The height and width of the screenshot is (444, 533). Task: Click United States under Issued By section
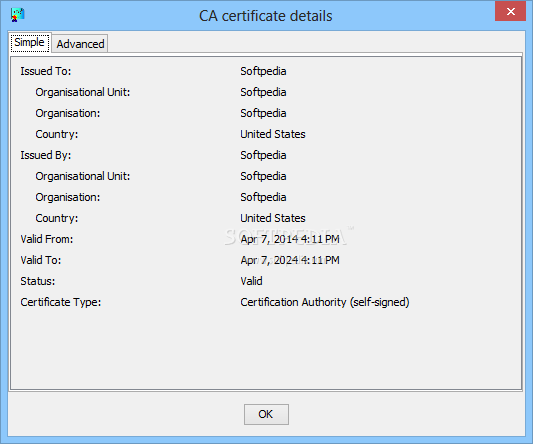(273, 218)
